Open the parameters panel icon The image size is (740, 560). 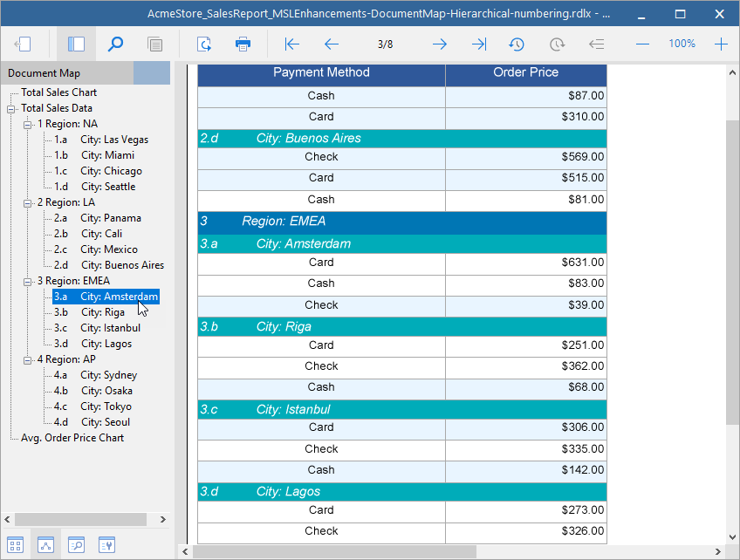point(106,545)
